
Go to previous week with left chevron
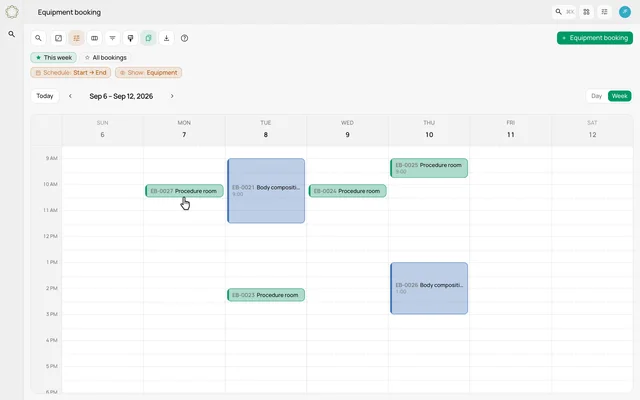(x=70, y=96)
